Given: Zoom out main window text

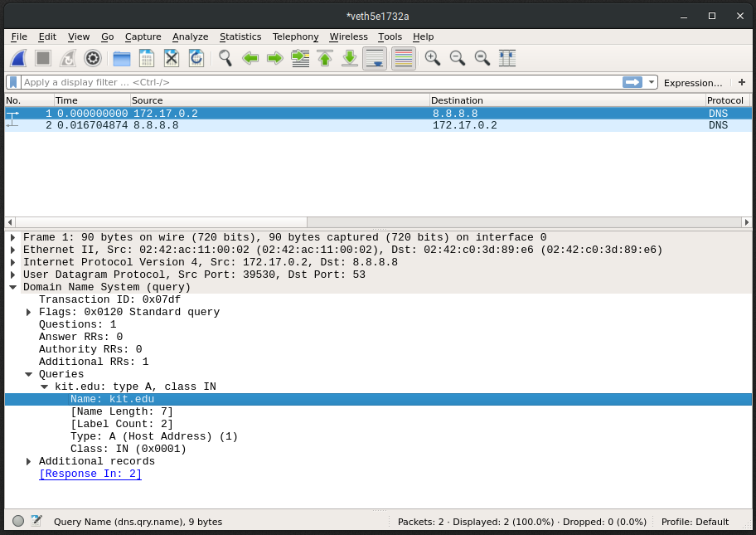Looking at the screenshot, I should pos(458,58).
